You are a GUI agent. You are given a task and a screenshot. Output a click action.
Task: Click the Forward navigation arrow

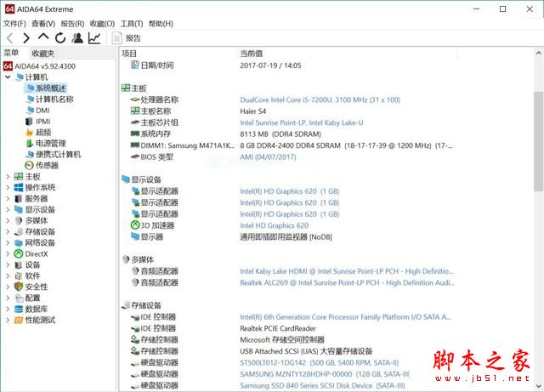tap(26, 38)
